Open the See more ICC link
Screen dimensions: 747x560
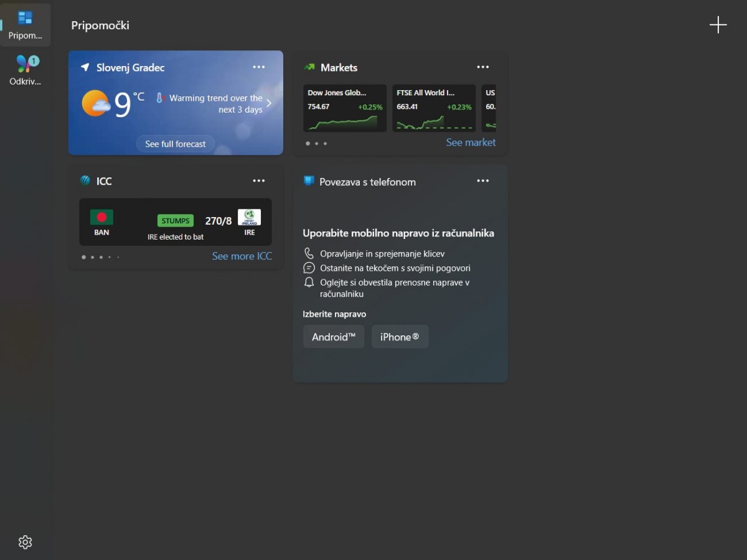point(242,256)
